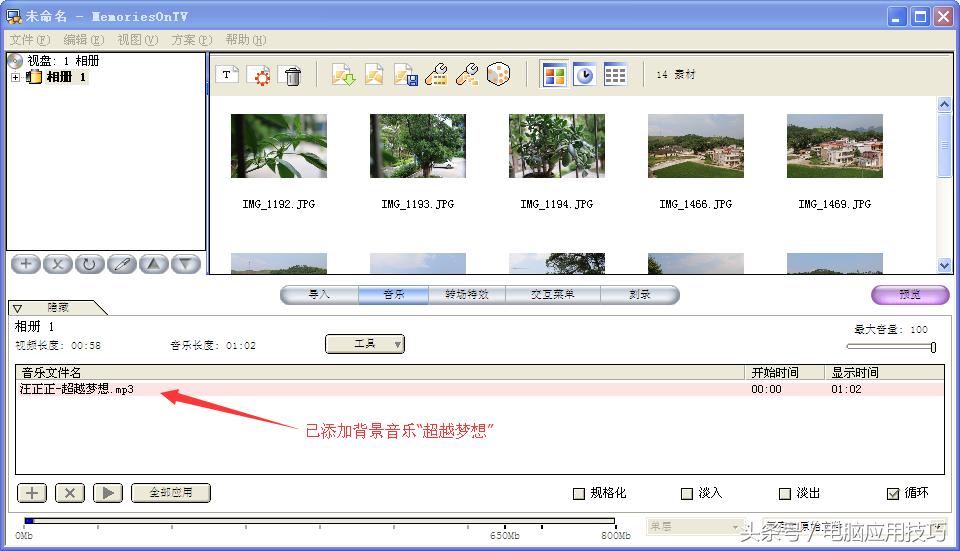The height and width of the screenshot is (551, 960).
Task: Open 帮助 menu
Action: (246, 40)
